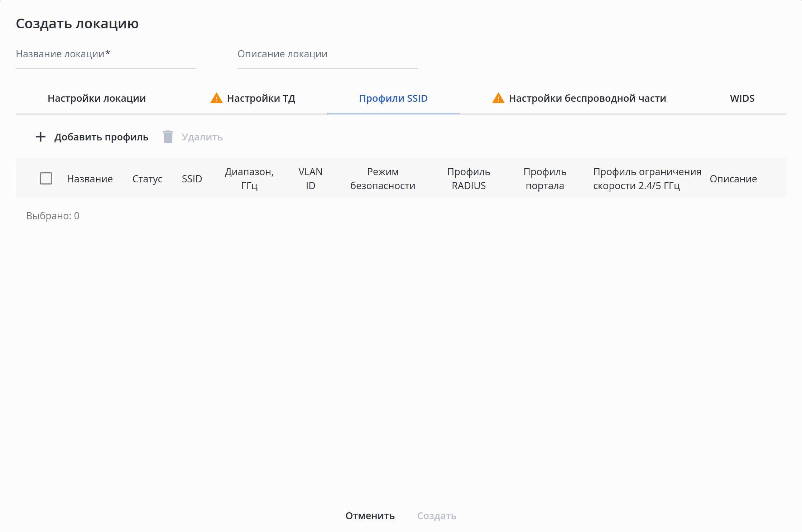Open the Настройки локации tab

[97, 99]
